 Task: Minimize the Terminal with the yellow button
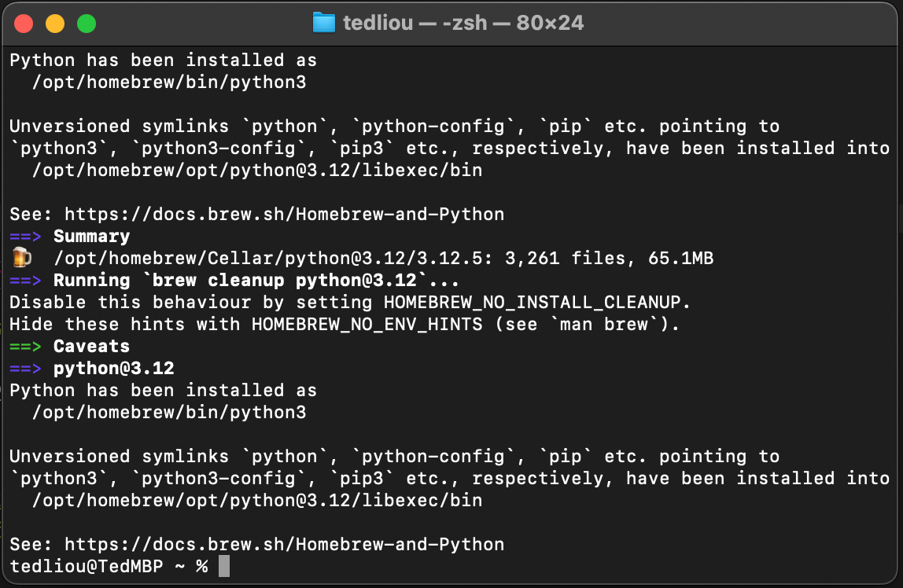point(55,24)
